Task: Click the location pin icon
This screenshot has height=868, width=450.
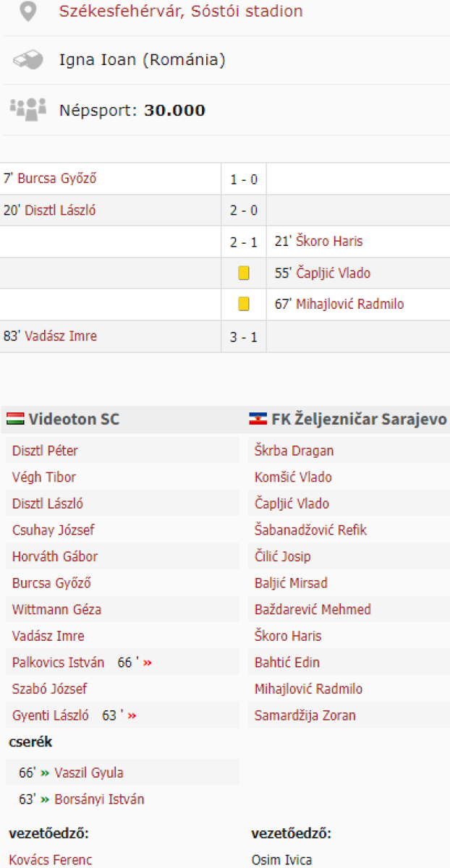Action: pyautogui.click(x=27, y=12)
